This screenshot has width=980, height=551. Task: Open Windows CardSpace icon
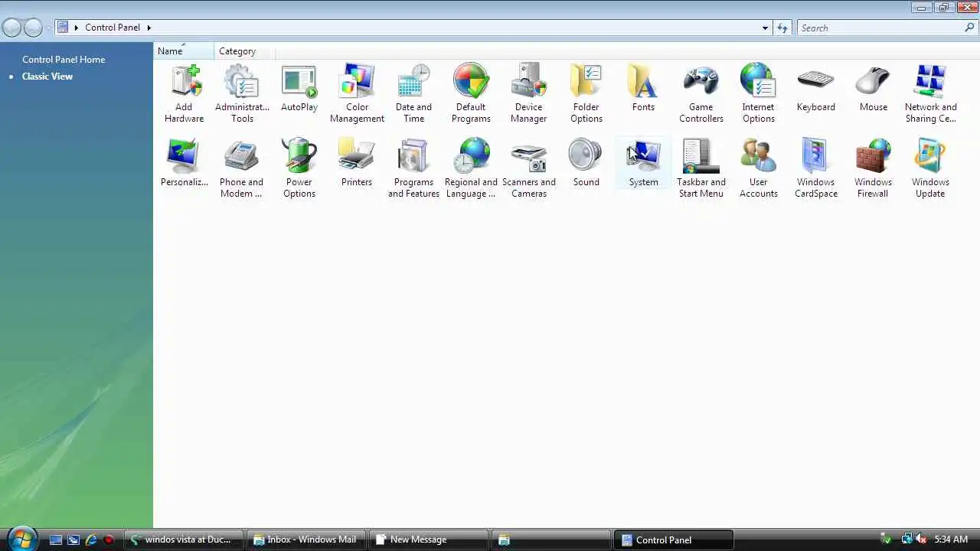(815, 168)
